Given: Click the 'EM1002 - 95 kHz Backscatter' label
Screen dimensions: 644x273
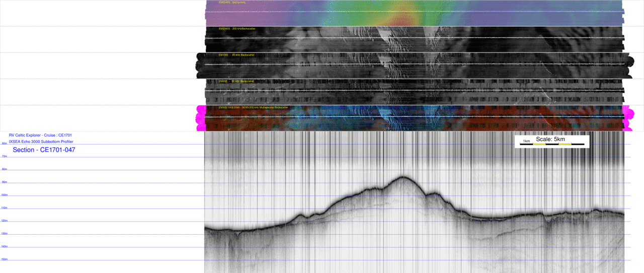Looking at the screenshot, I should pyautogui.click(x=236, y=55).
